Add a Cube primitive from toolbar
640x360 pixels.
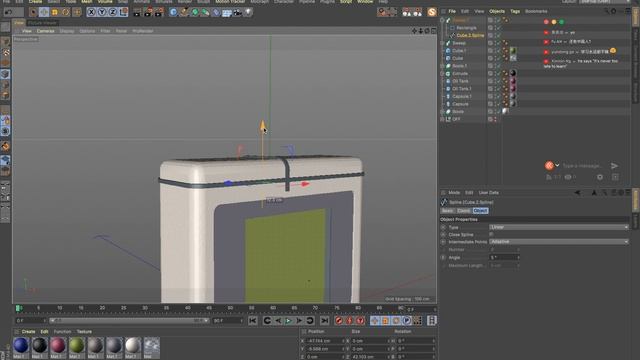click(173, 12)
